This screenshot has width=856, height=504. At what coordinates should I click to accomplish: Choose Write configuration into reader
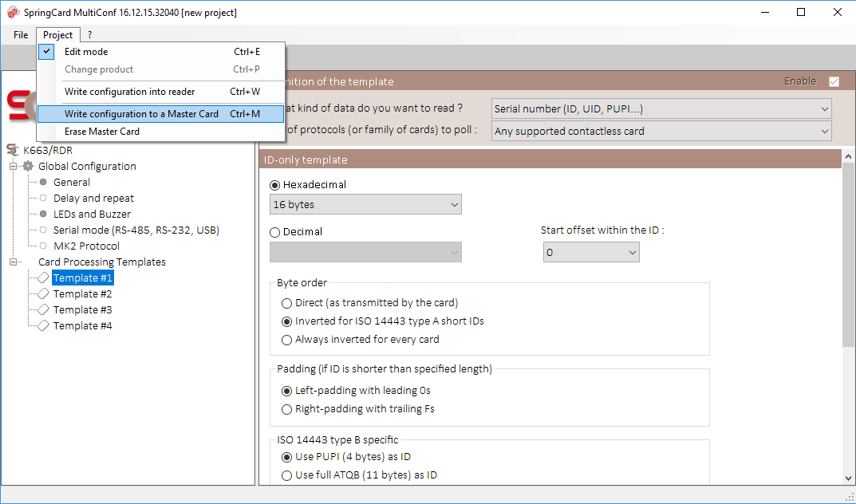(161, 92)
